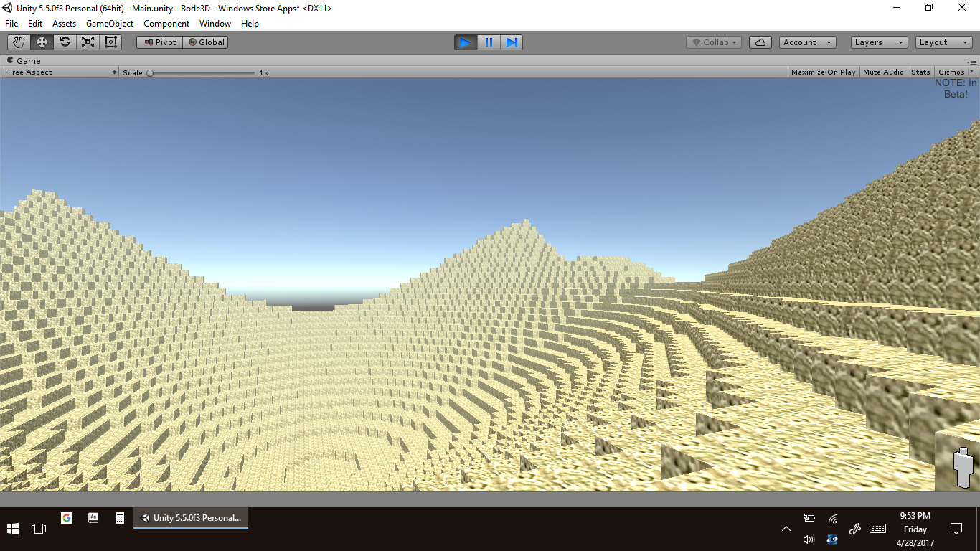
Task: Click the Step frame button
Action: click(x=512, y=42)
